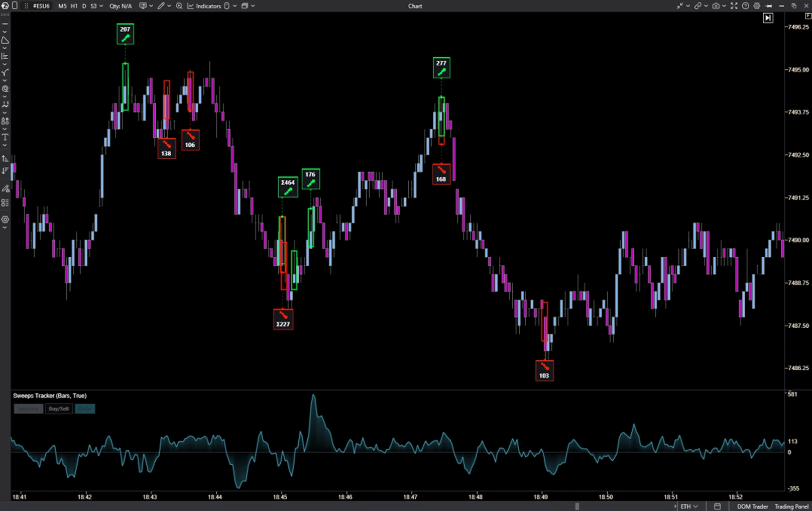812x511 pixels.
Task: Click the pencil drawing tool icon
Action: 161,6
